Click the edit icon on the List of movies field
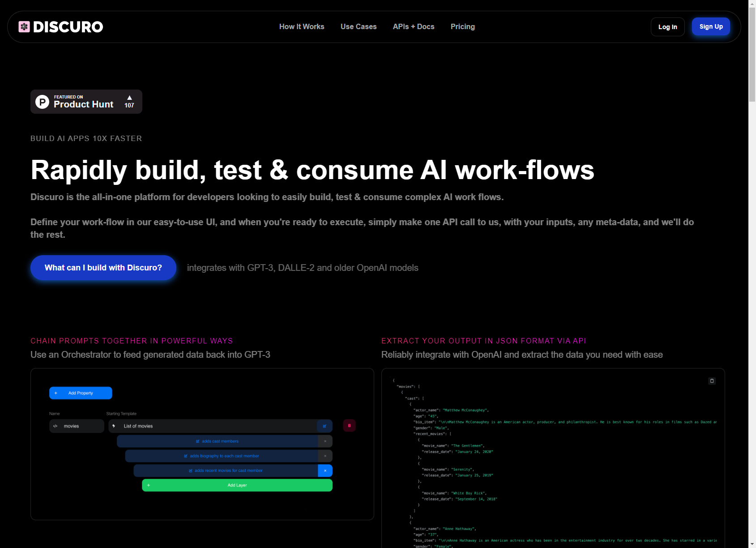This screenshot has width=756, height=548. pos(325,426)
